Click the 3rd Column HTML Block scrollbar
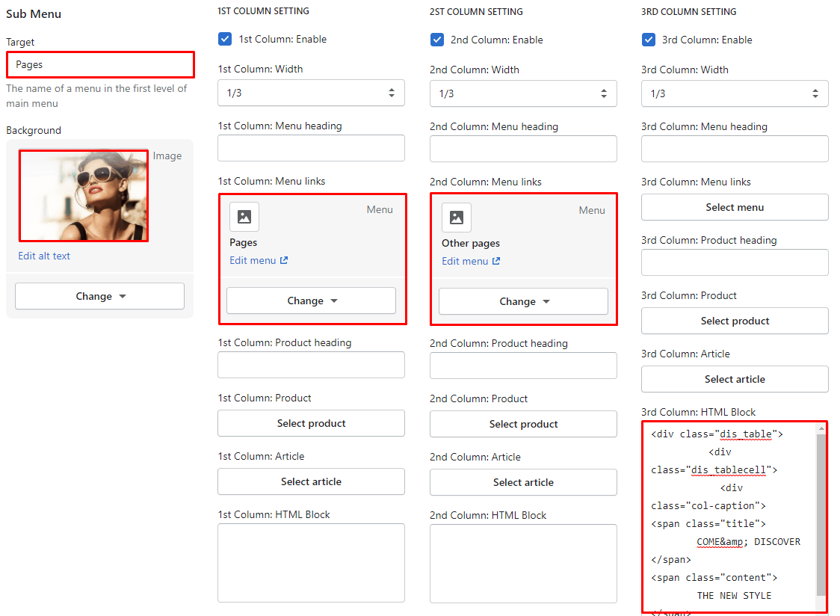The width and height of the screenshot is (840, 616). [821, 514]
